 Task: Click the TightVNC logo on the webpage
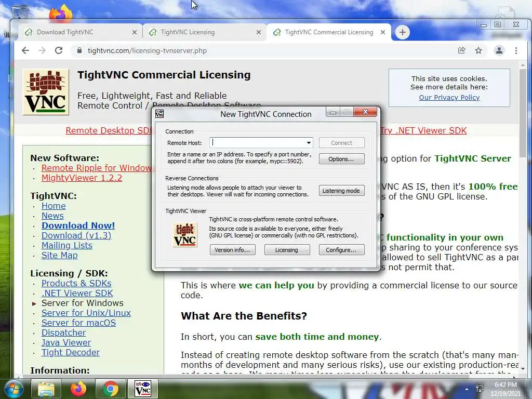46,92
